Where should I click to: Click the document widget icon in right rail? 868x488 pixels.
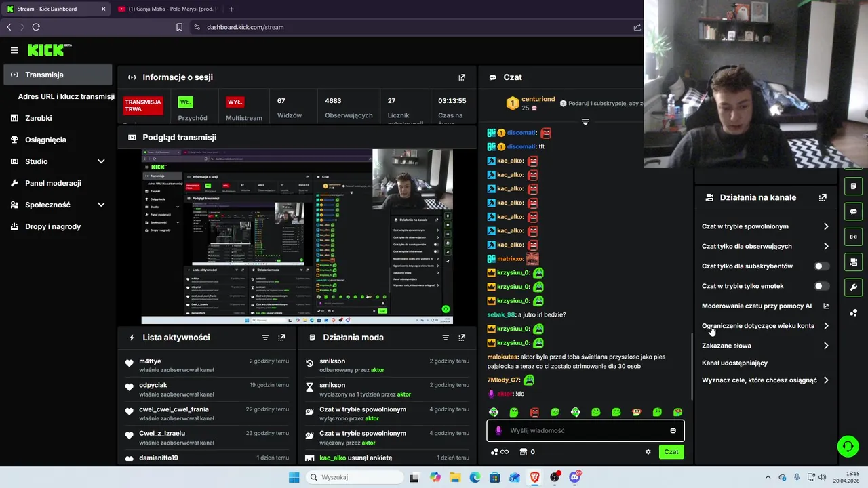click(853, 186)
